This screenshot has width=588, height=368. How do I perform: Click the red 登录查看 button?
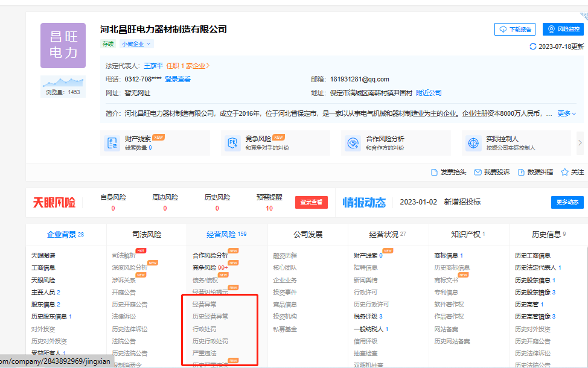(312, 202)
